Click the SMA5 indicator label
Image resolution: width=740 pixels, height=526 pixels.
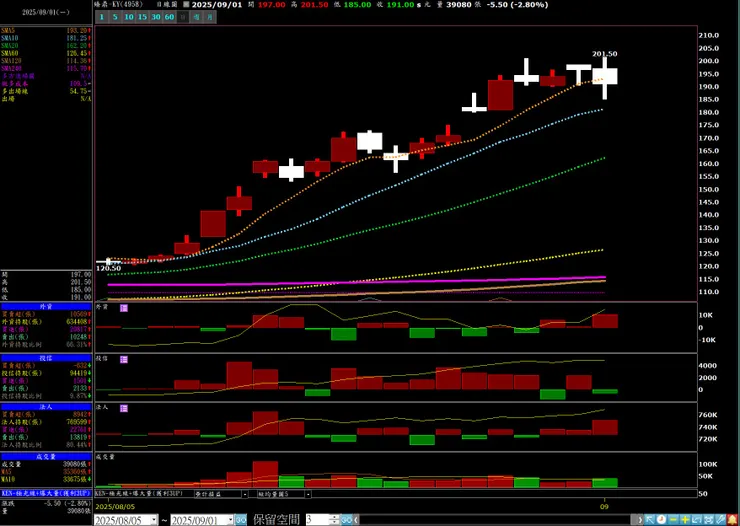(x=8, y=30)
